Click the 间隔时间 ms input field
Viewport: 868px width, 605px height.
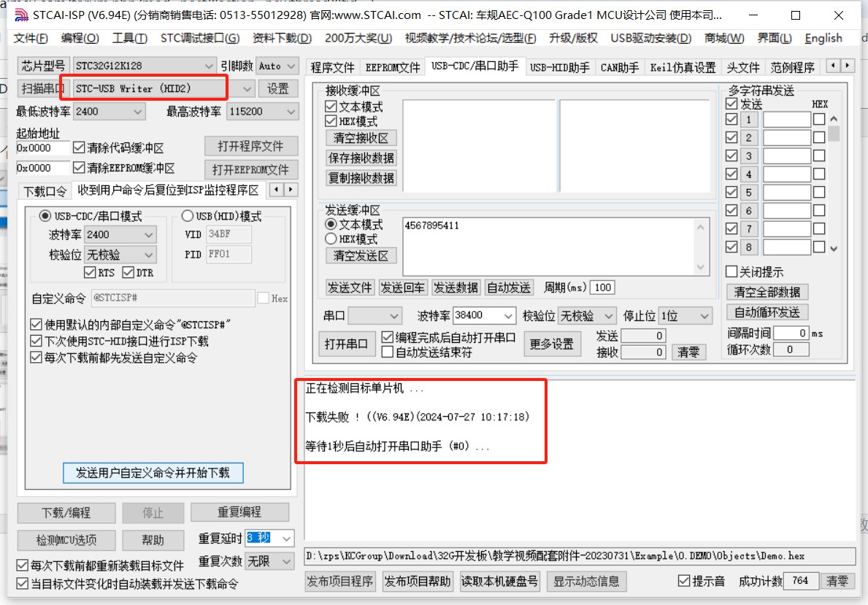tap(791, 334)
